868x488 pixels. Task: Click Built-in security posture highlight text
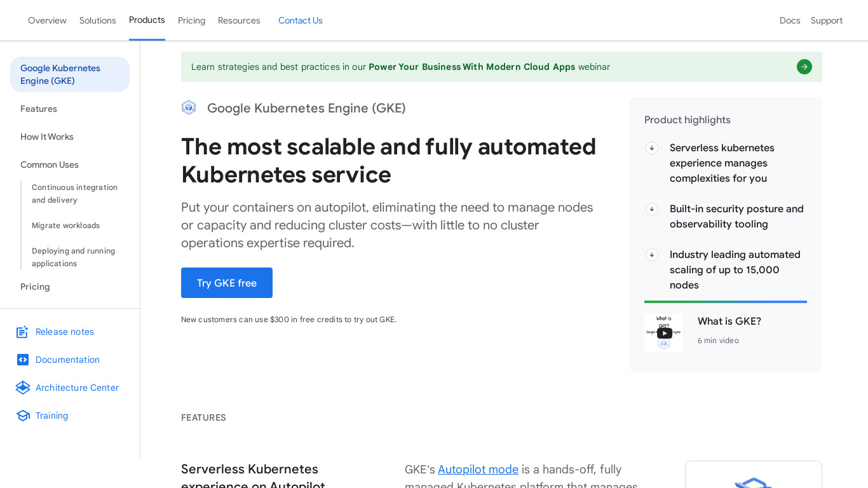(736, 217)
